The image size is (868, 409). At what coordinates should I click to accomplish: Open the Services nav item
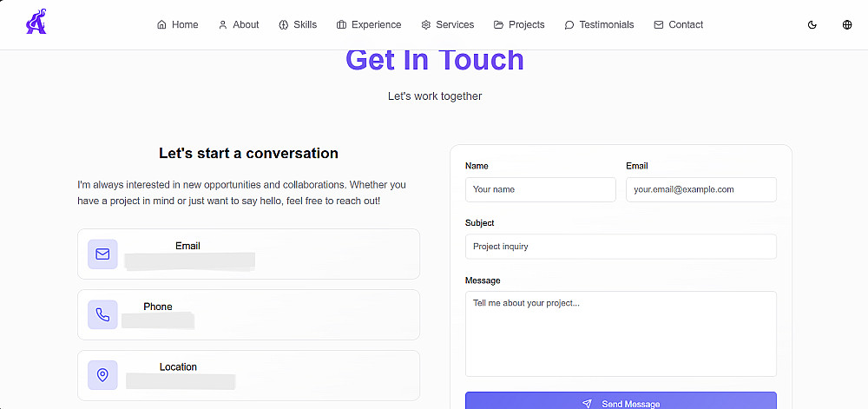[x=447, y=24]
